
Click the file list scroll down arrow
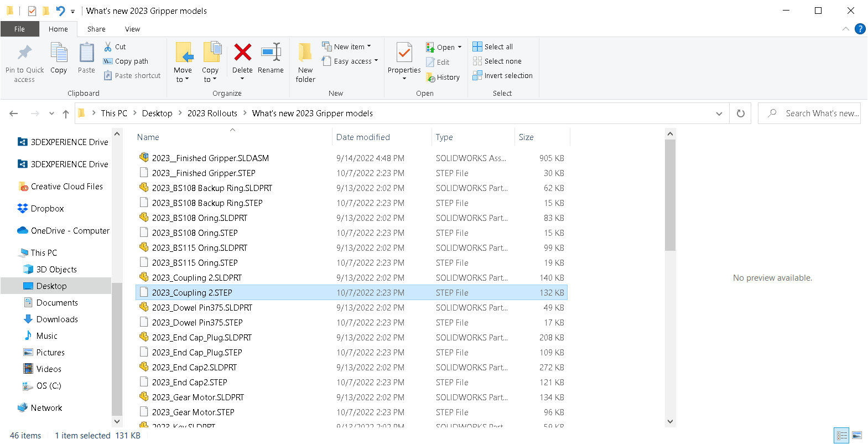670,422
